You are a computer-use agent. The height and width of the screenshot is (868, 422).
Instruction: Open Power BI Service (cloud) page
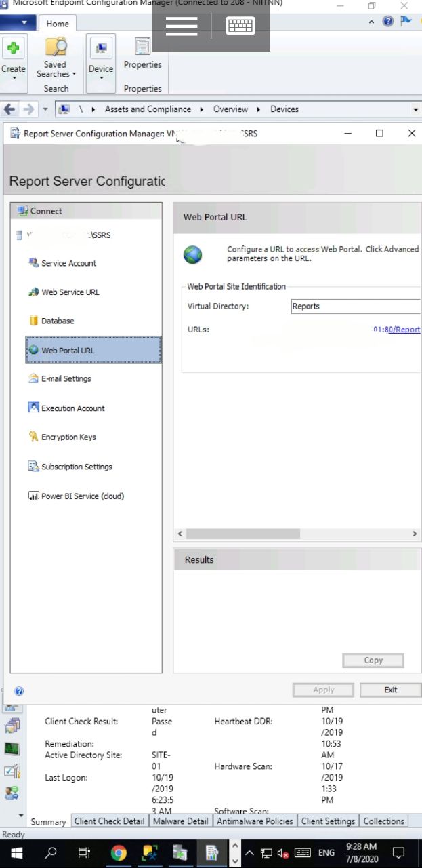tap(75, 496)
